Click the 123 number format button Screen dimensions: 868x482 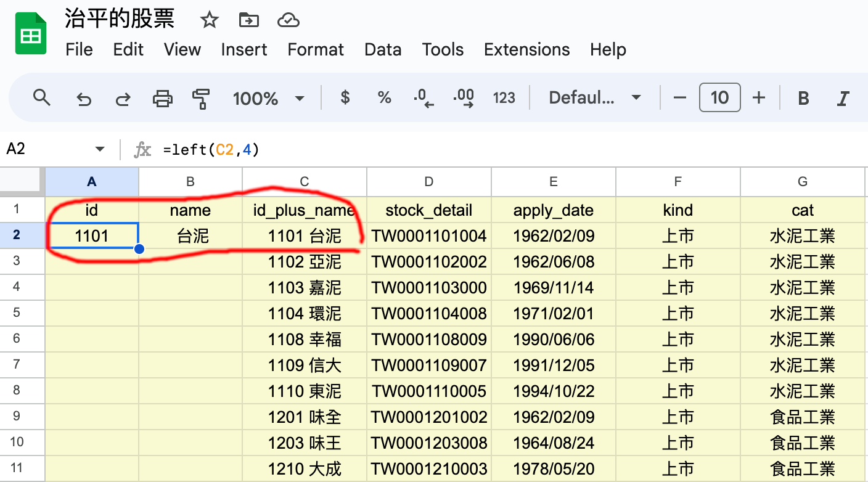pos(504,98)
